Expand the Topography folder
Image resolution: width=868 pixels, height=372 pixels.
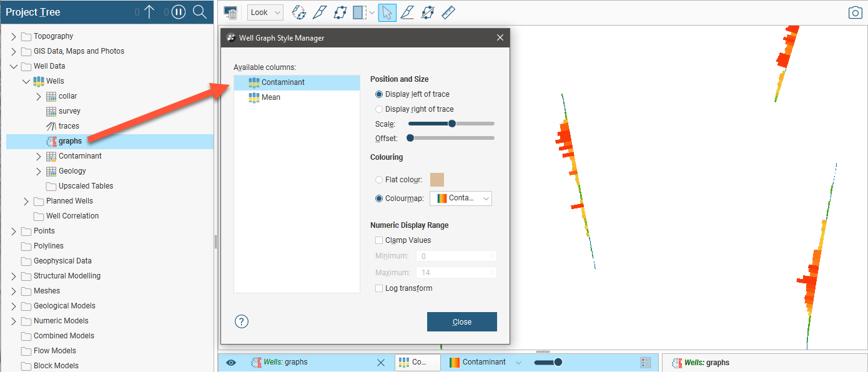pos(14,36)
